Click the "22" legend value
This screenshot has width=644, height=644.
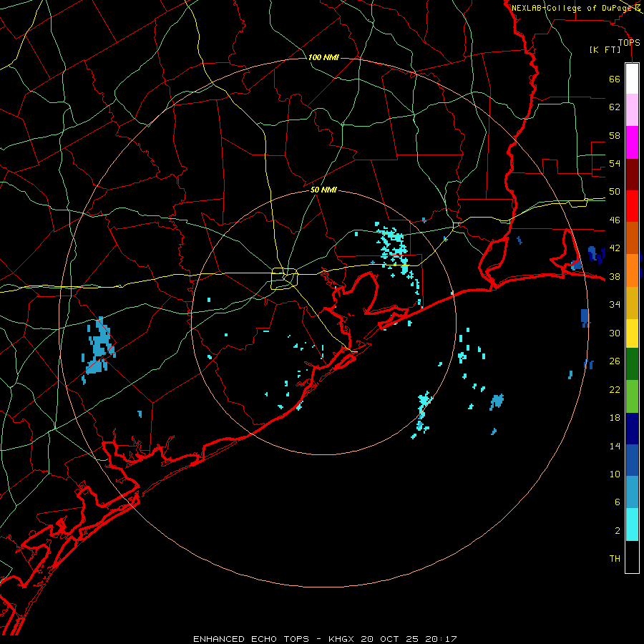[x=615, y=389]
